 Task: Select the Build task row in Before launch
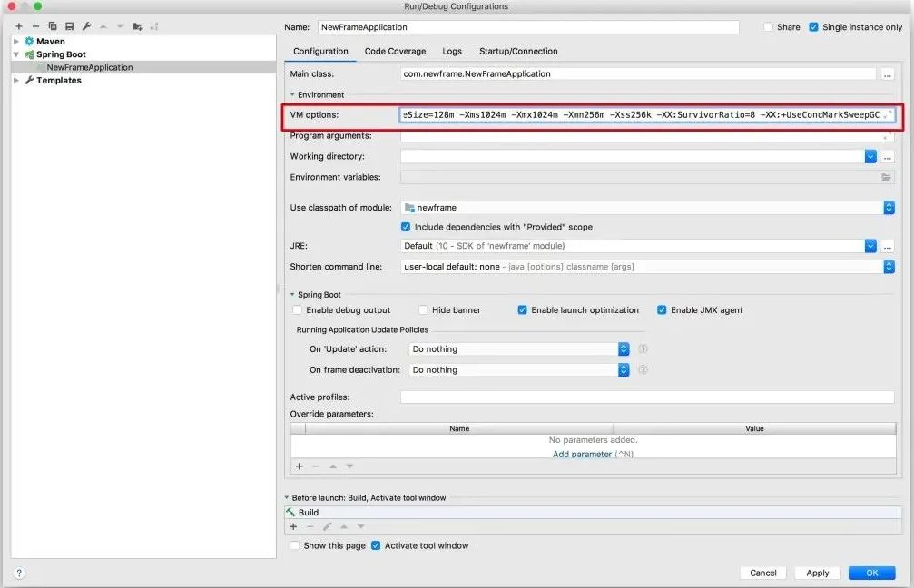point(593,513)
